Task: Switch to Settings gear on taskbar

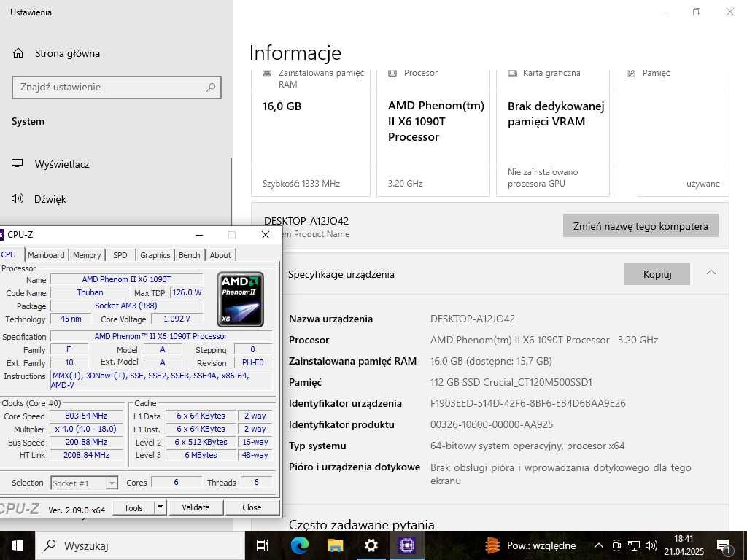Action: 371,545
